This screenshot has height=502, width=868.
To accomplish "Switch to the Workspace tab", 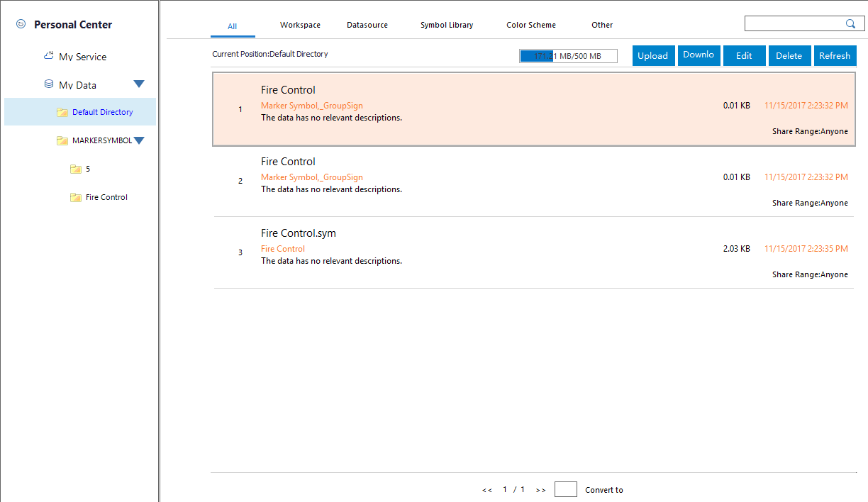I will tap(300, 25).
